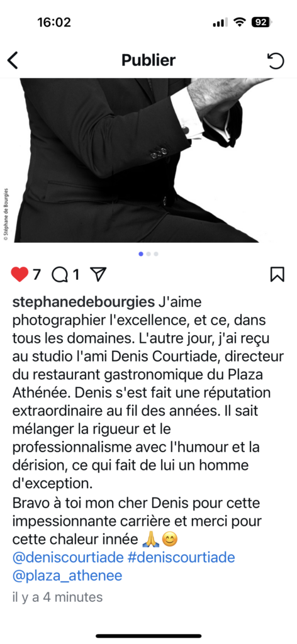Tap the black and white photo
297x644 pixels.
point(148,160)
